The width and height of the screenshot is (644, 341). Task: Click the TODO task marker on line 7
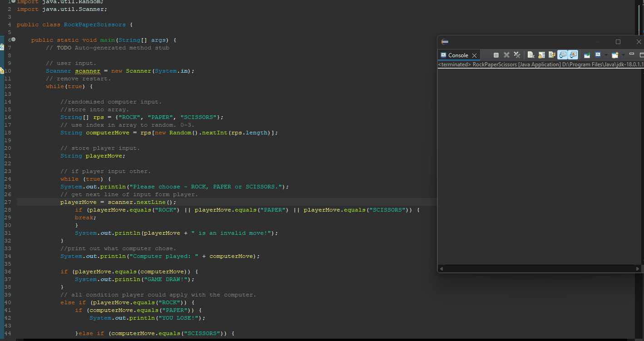[2, 47]
